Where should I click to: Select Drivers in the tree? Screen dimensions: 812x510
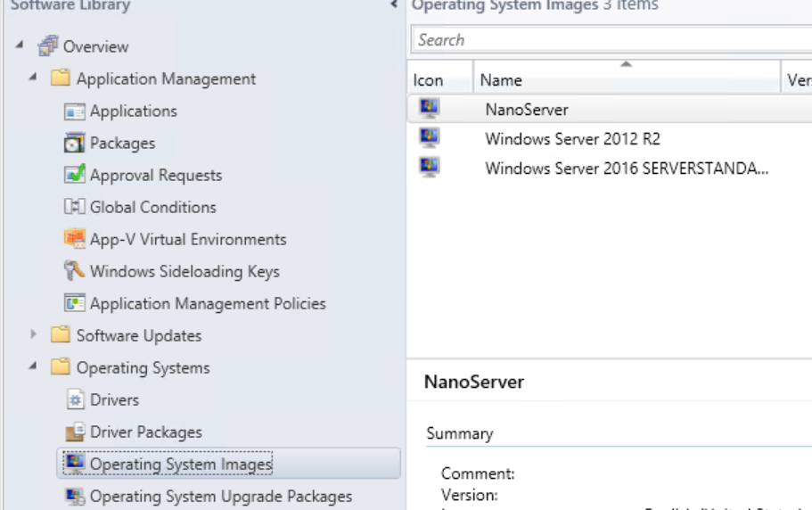point(114,399)
